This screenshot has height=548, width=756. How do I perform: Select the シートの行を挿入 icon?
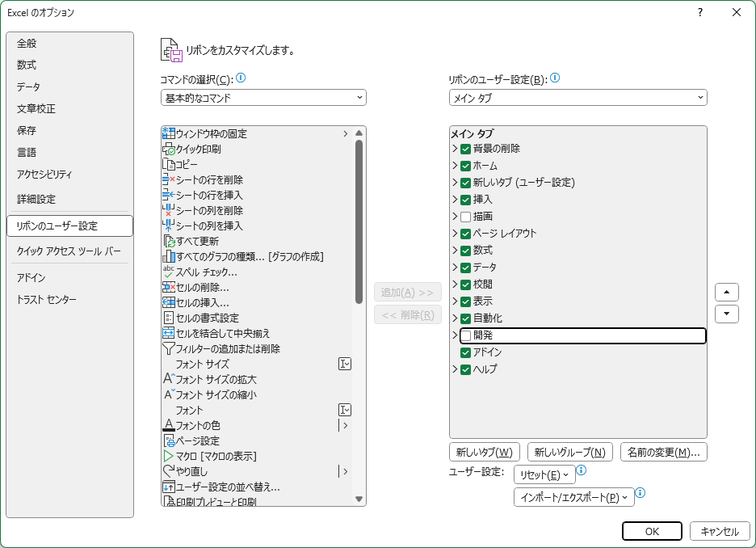coord(168,196)
